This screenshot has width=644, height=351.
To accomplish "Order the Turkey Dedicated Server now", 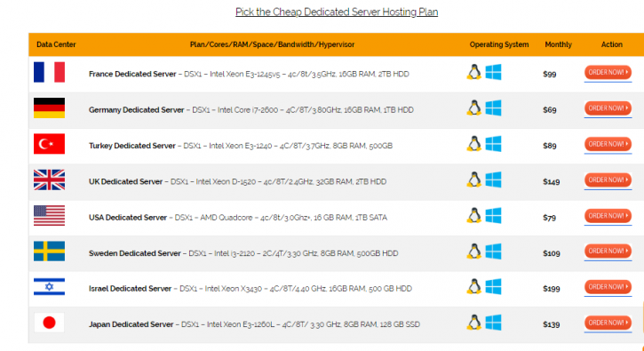I will [608, 144].
